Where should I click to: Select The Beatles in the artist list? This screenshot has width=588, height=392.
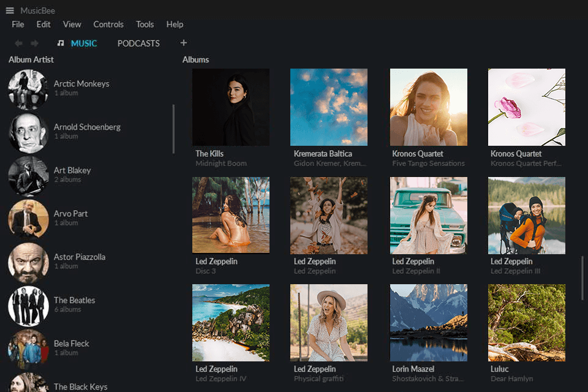tap(74, 300)
